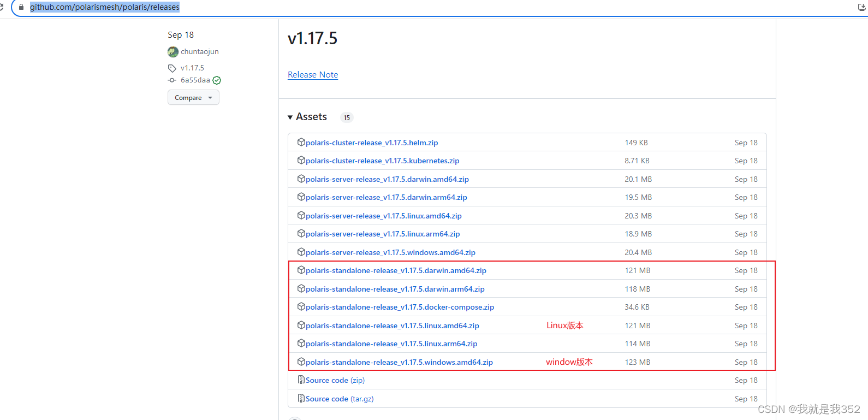Download polaris-server-release_v1.17.5.darwin.arm64.zip
The width and height of the screenshot is (868, 420).
pyautogui.click(x=387, y=197)
